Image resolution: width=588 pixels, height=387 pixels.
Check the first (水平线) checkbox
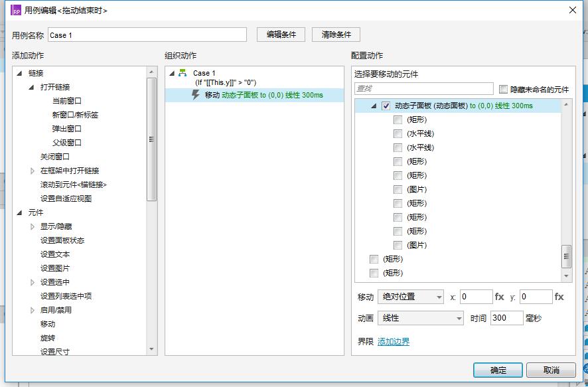[x=398, y=134]
